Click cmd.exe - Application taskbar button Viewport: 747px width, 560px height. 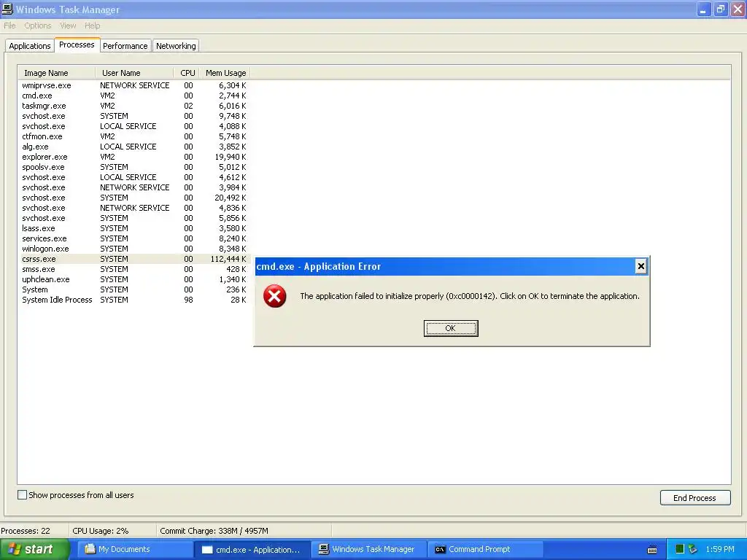click(x=252, y=550)
